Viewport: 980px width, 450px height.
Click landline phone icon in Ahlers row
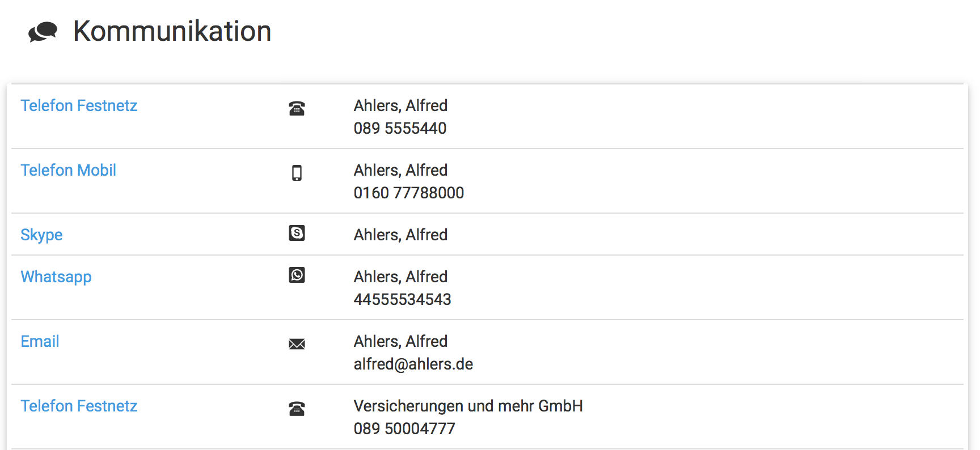pyautogui.click(x=297, y=108)
